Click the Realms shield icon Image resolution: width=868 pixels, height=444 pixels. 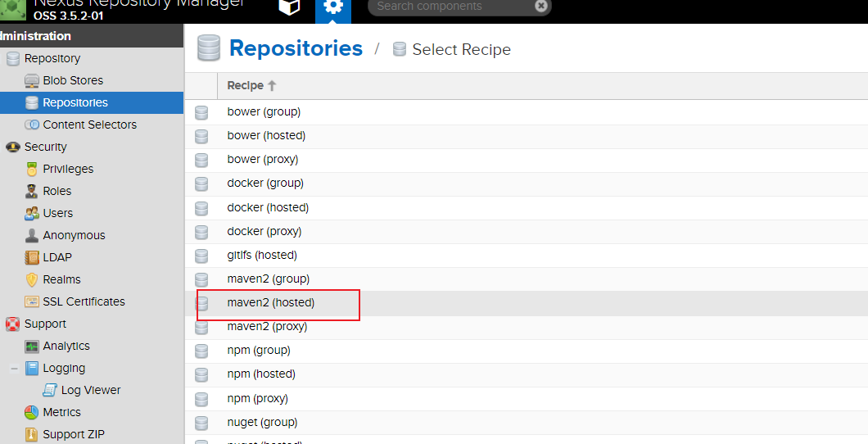pos(32,279)
